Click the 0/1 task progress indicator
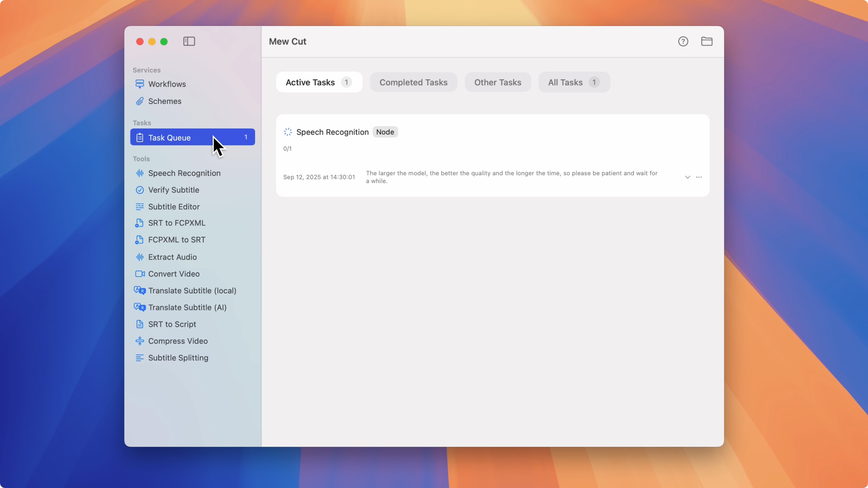 pos(287,149)
